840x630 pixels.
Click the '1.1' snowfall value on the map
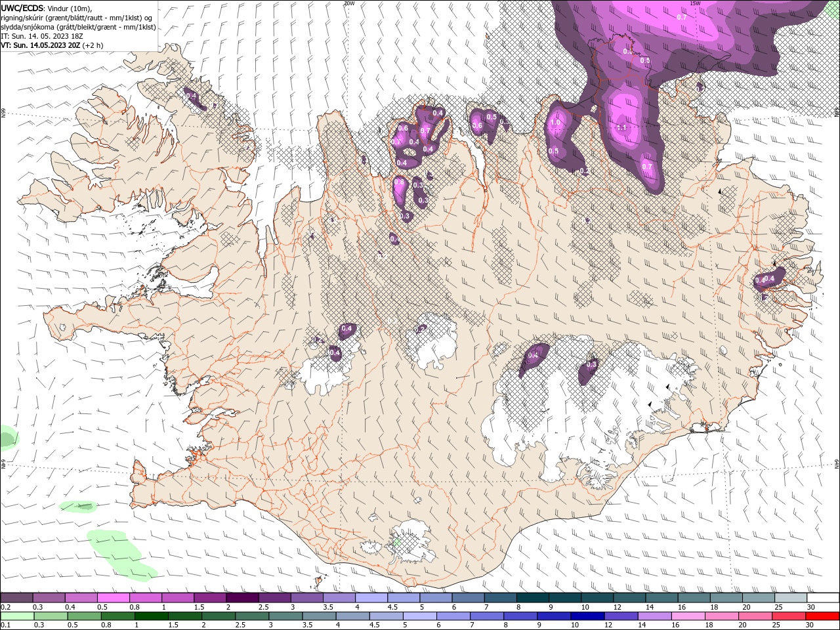pyautogui.click(x=622, y=127)
